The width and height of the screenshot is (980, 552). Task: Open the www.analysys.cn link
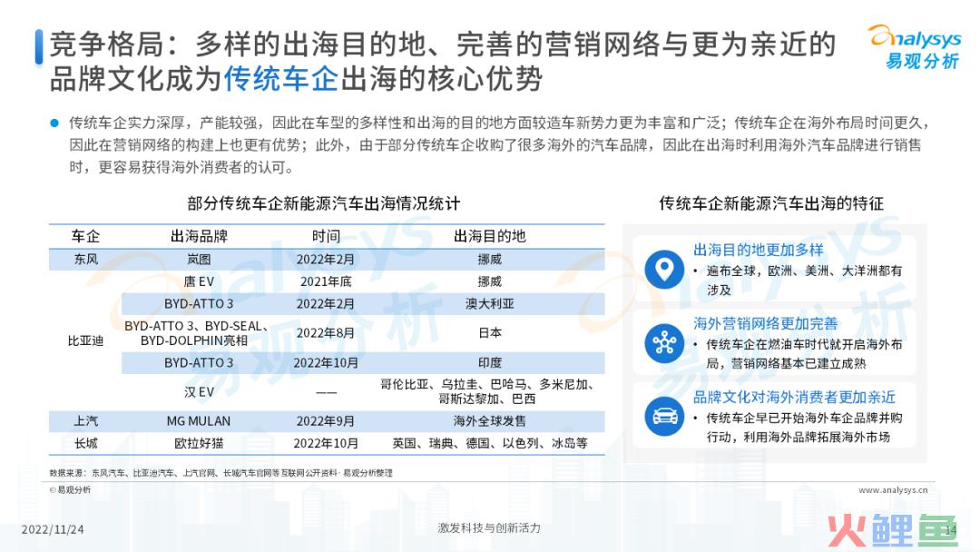(893, 490)
